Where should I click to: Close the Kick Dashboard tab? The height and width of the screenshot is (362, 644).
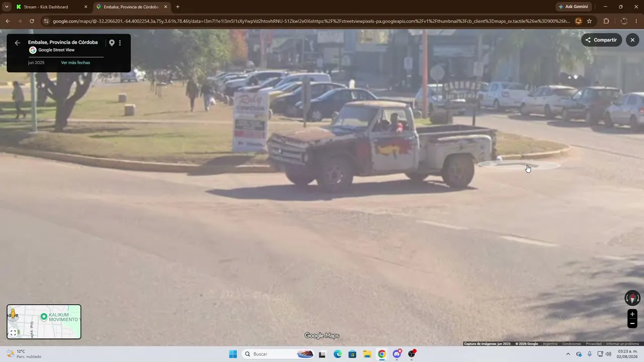point(86,7)
